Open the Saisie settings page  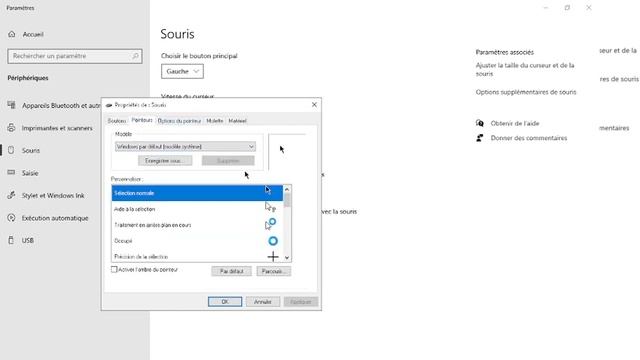coord(30,173)
